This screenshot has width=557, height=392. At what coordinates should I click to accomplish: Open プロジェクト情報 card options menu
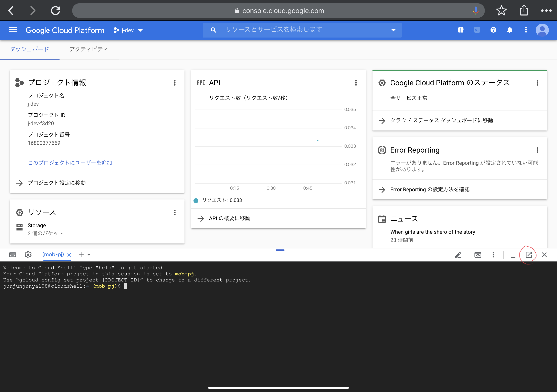[175, 83]
